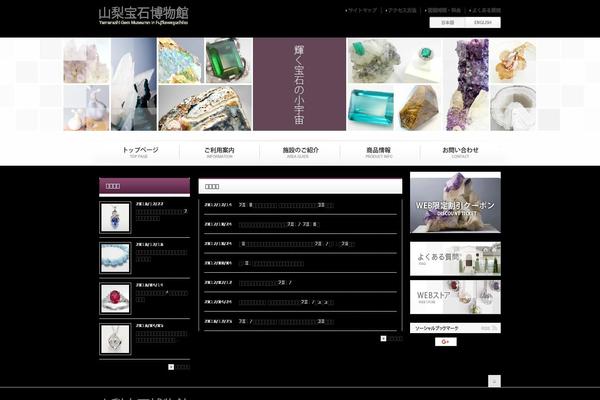Screen dimensions: 600x400
Task: Click the more arrow icon below product list
Action: (x=171, y=367)
